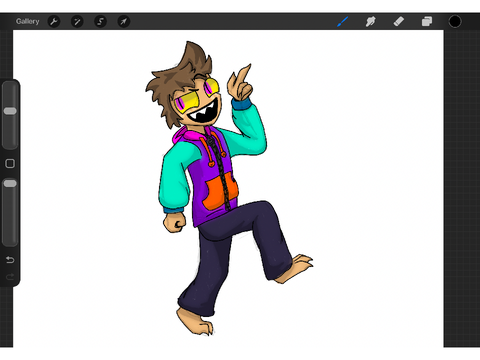Click the brush opacity slider handle

click(10, 183)
